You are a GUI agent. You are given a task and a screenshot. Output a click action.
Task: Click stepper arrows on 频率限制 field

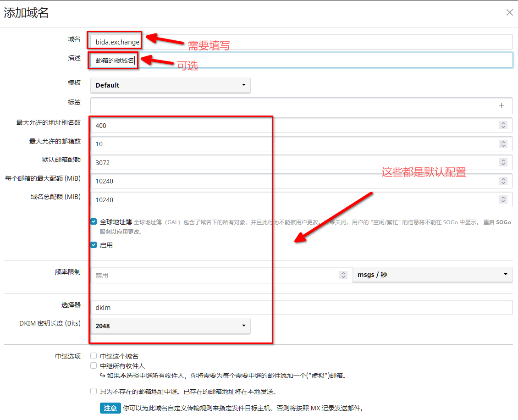(343, 275)
